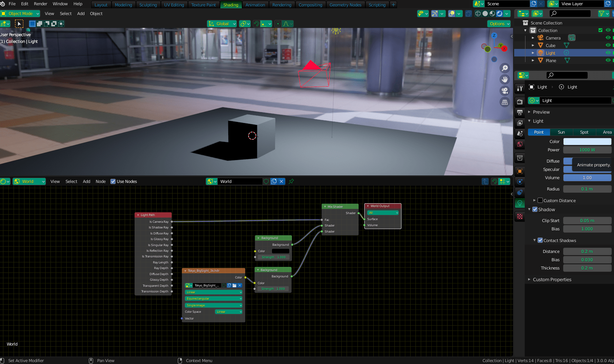The height and width of the screenshot is (364, 614).
Task: Collapse the Collection in the outliner
Action: tap(524, 30)
